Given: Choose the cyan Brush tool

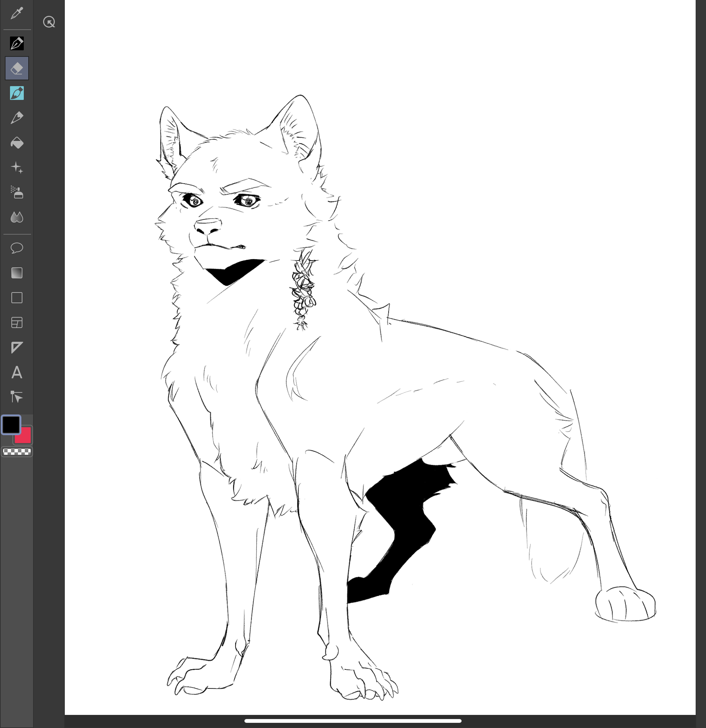Looking at the screenshot, I should pos(17,93).
